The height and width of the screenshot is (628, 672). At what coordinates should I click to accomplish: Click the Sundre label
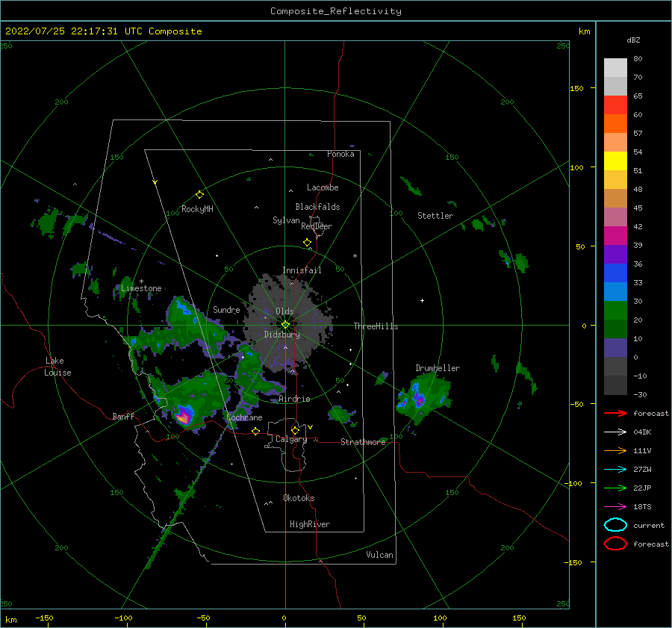(226, 309)
